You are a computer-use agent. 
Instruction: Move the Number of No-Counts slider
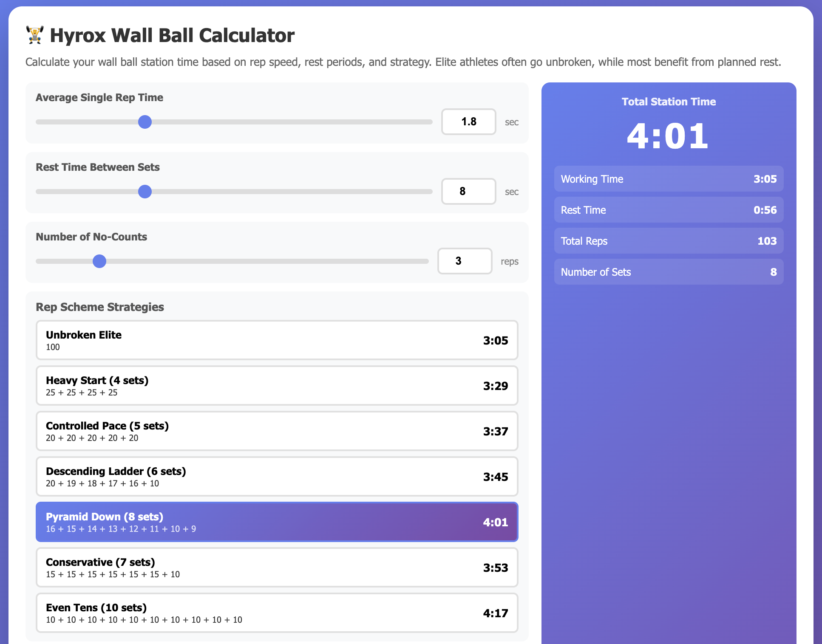click(x=99, y=261)
